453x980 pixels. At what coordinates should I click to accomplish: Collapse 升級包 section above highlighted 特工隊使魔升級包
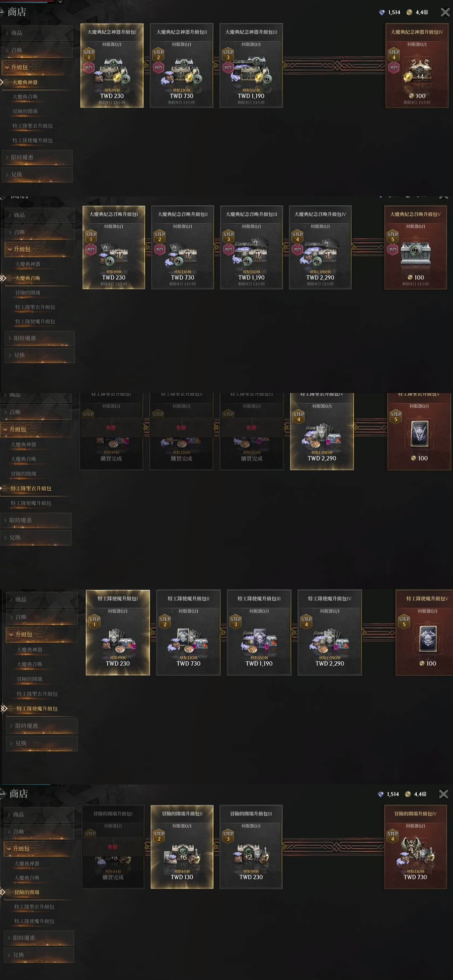pos(41,634)
